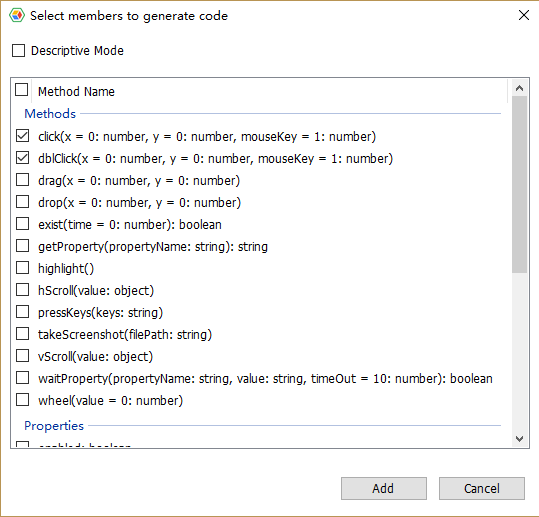Viewport: 539px width, 517px height.
Task: Close the Select members dialog
Action: coord(524,15)
